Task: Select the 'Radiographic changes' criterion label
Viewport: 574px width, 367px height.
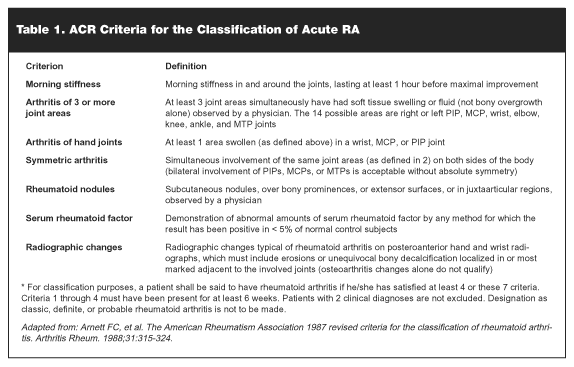Action: pyautogui.click(x=74, y=247)
